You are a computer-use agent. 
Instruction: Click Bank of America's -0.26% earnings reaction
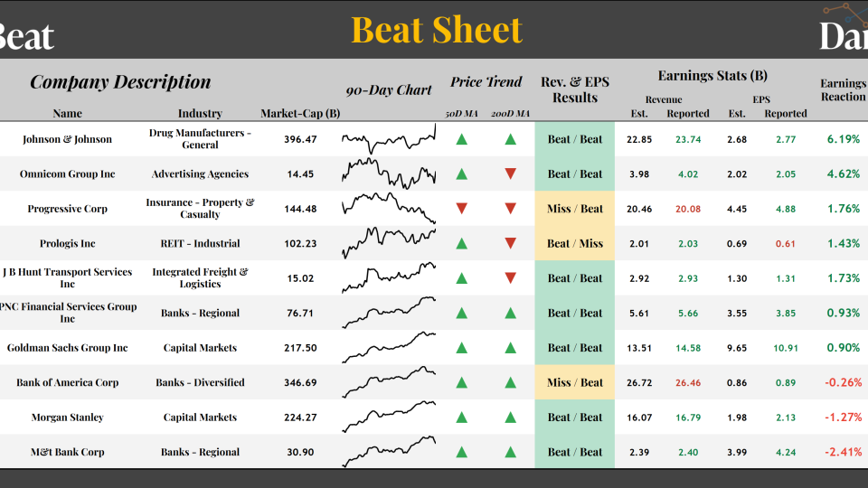click(843, 382)
